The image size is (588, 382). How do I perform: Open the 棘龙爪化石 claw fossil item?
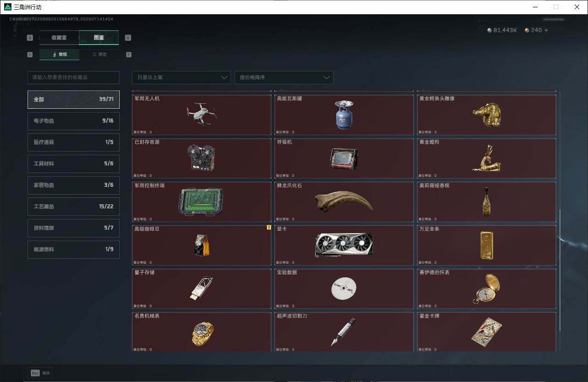344,202
